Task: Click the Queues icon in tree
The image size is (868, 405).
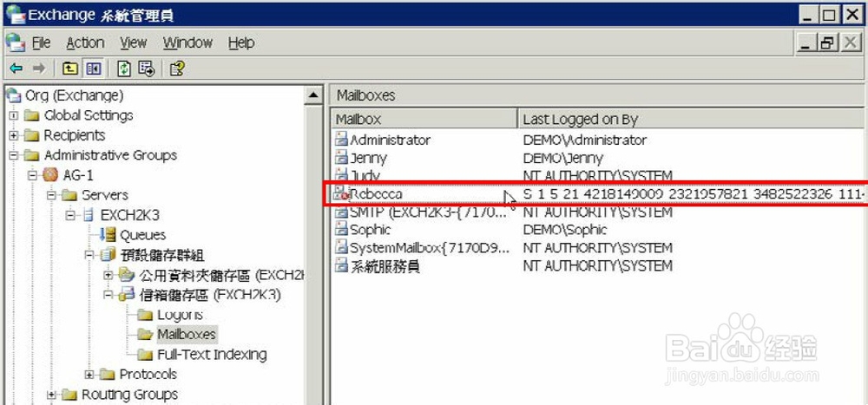Action: (108, 235)
